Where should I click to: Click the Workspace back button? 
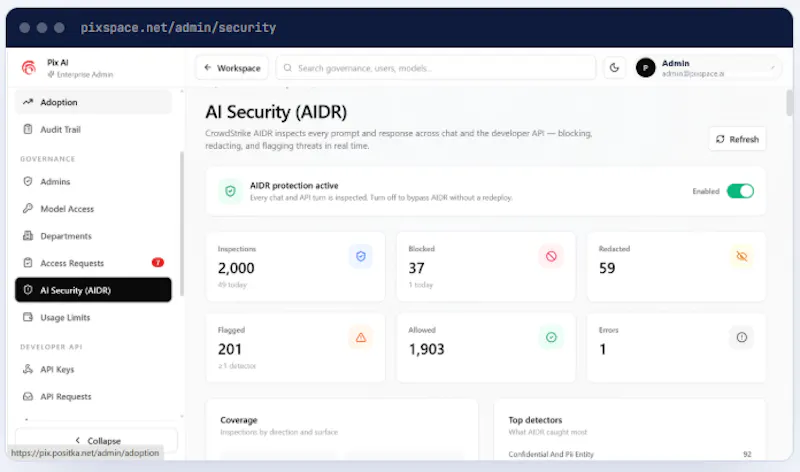(232, 68)
